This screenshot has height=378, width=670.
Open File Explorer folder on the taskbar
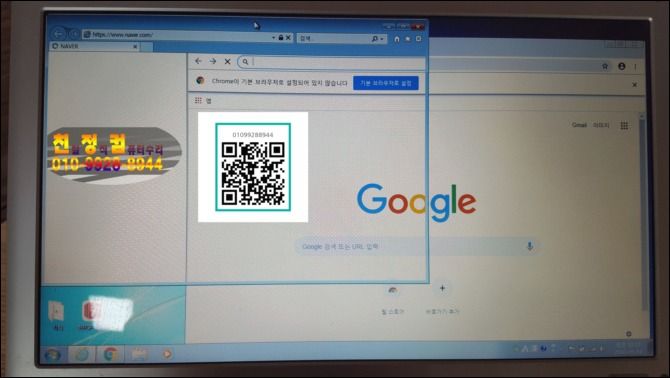tap(138, 354)
